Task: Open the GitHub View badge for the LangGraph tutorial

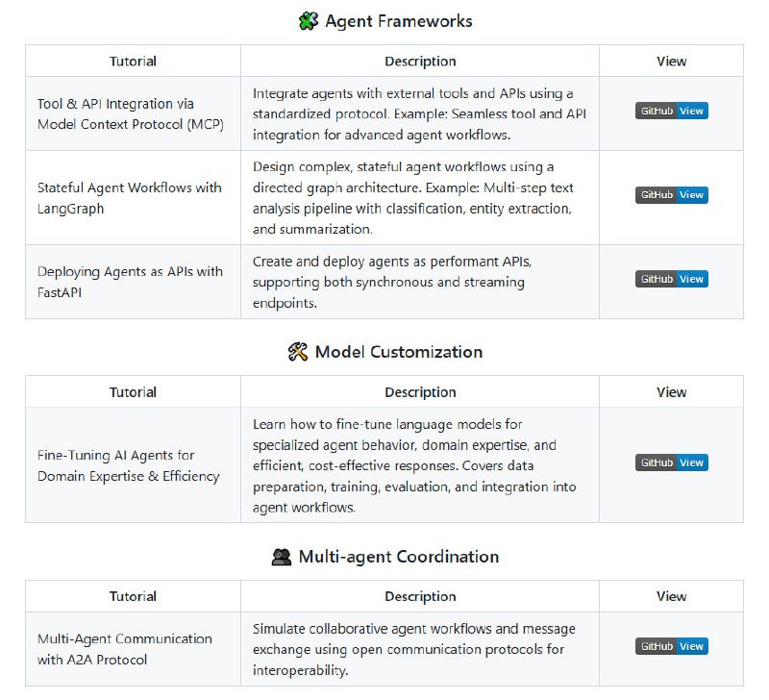Action: [671, 195]
